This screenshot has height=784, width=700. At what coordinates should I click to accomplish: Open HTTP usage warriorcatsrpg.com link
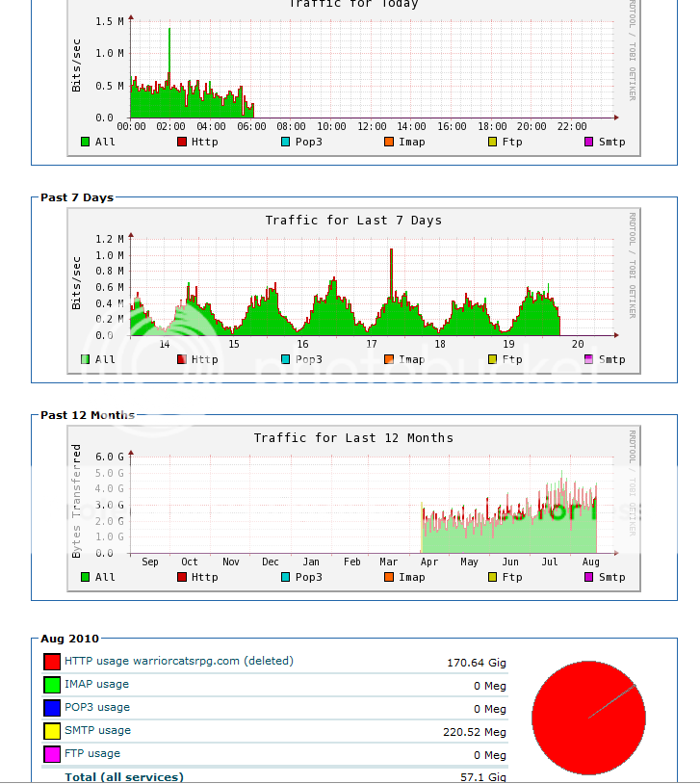coord(178,661)
